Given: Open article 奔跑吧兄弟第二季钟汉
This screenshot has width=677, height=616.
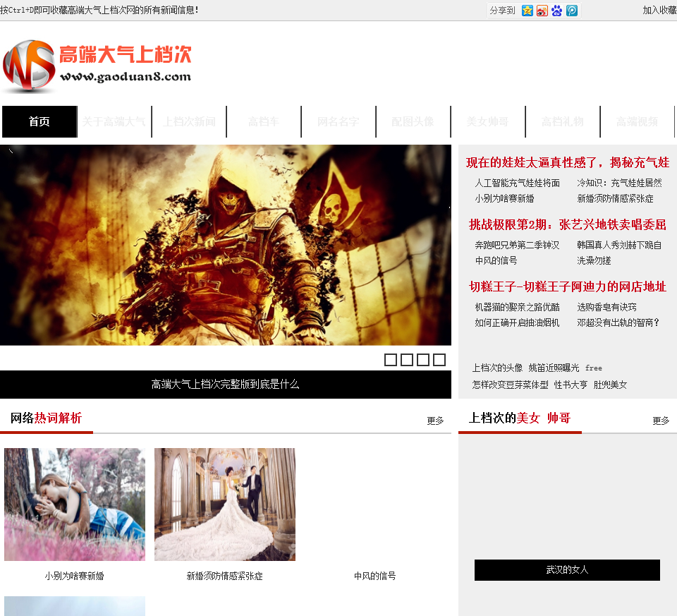Looking at the screenshot, I should (x=517, y=245).
